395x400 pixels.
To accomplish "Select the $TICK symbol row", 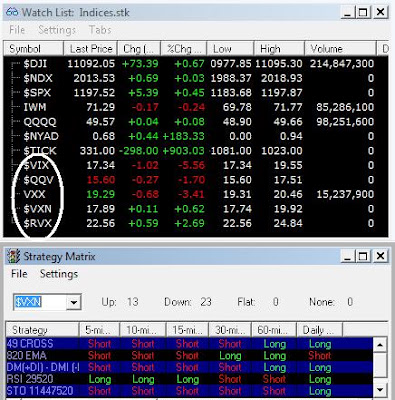I will click(x=196, y=151).
